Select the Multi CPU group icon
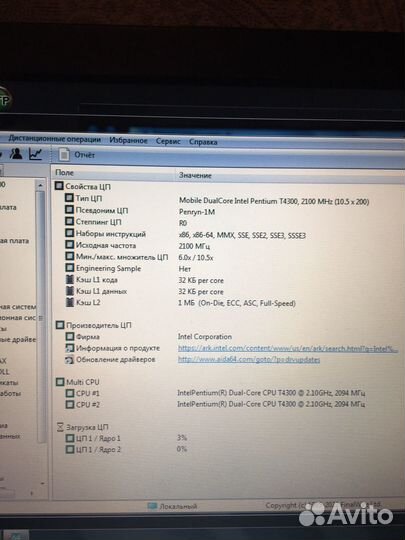405x540 pixels. [x=60, y=382]
